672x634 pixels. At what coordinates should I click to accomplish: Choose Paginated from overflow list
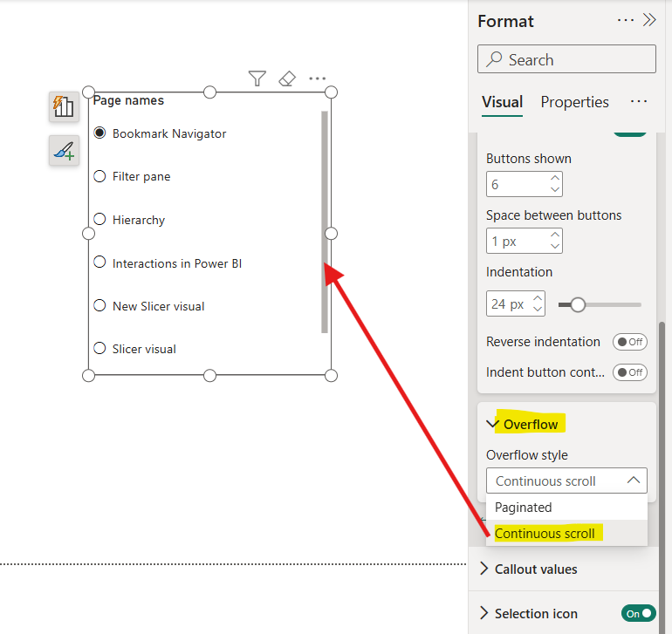click(x=524, y=507)
